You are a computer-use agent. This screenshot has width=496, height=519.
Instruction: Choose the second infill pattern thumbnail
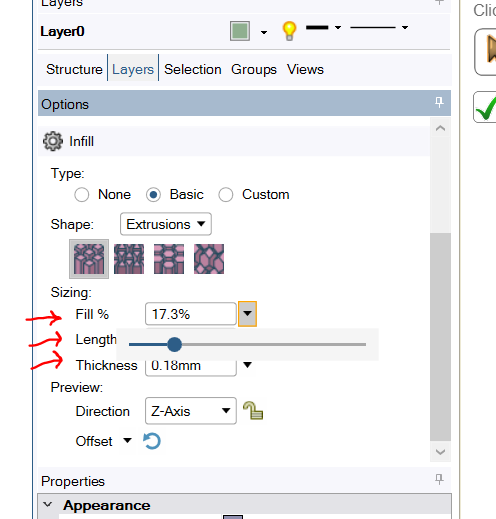click(129, 259)
